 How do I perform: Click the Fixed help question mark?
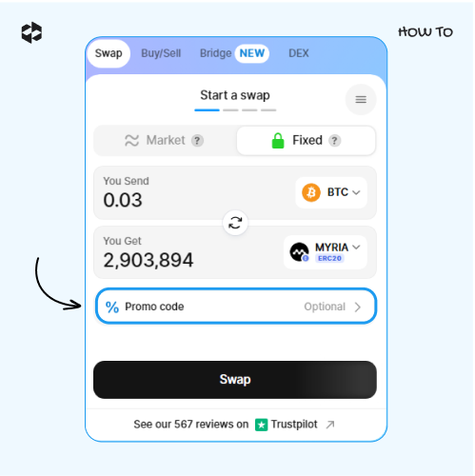[x=334, y=140]
